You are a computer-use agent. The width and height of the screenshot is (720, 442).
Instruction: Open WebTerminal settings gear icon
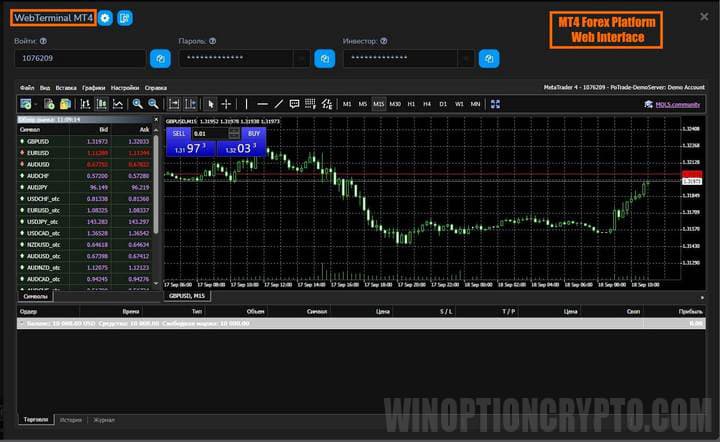[106, 18]
